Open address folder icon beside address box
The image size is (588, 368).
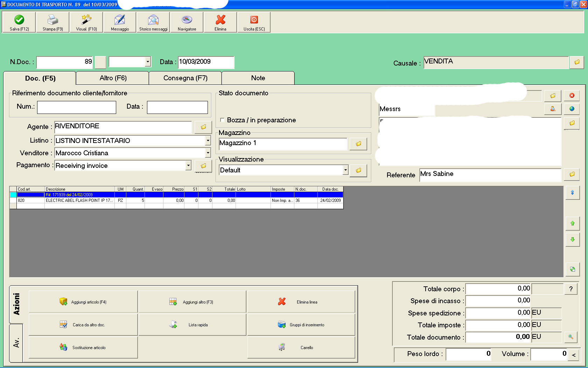572,123
